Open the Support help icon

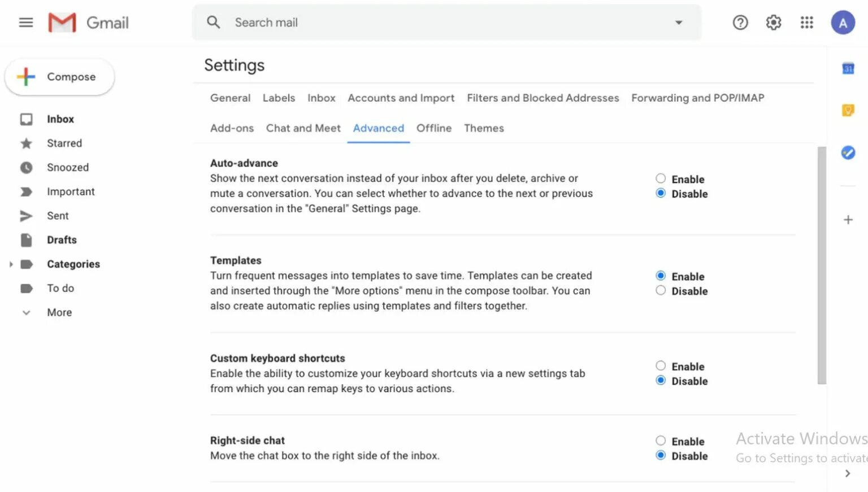[x=740, y=23]
